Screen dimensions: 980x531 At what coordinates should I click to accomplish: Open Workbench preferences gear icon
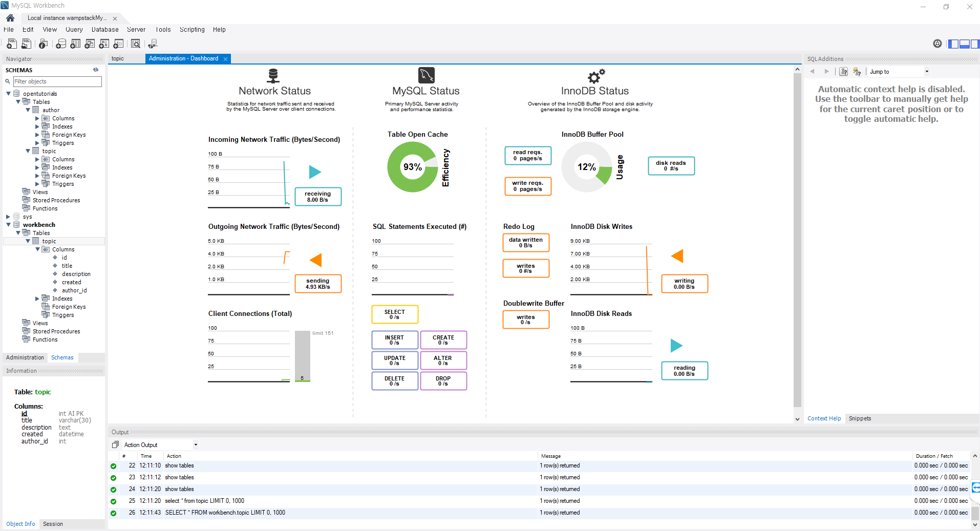[938, 44]
